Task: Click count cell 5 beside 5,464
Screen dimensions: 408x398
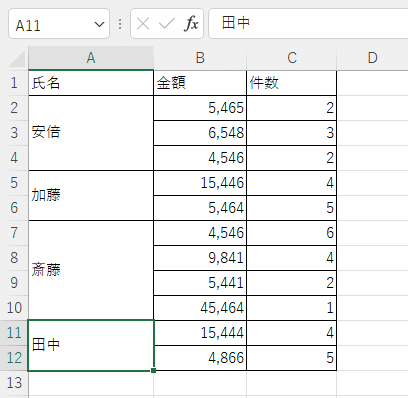Action: [292, 208]
